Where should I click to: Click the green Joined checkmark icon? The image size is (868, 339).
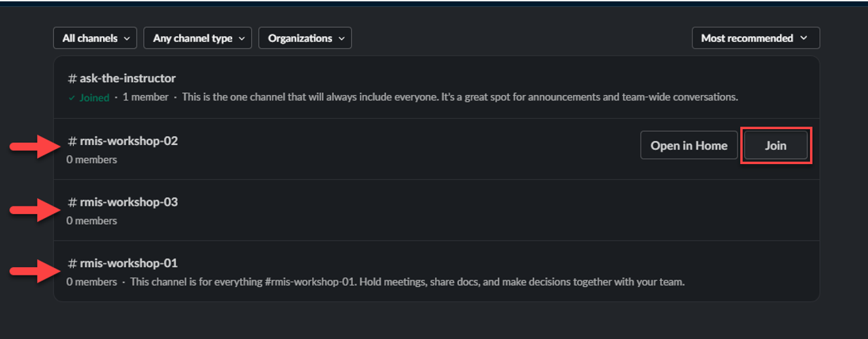click(72, 98)
